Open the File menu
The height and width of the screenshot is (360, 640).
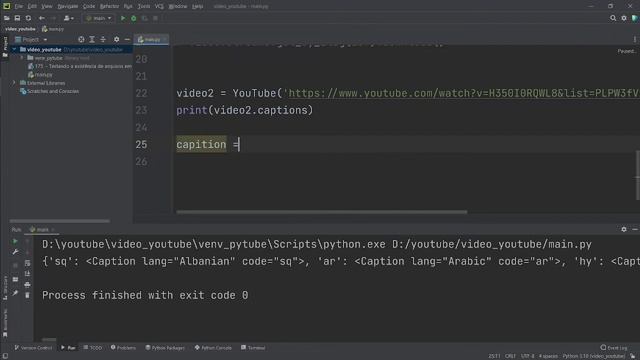coord(19,6)
